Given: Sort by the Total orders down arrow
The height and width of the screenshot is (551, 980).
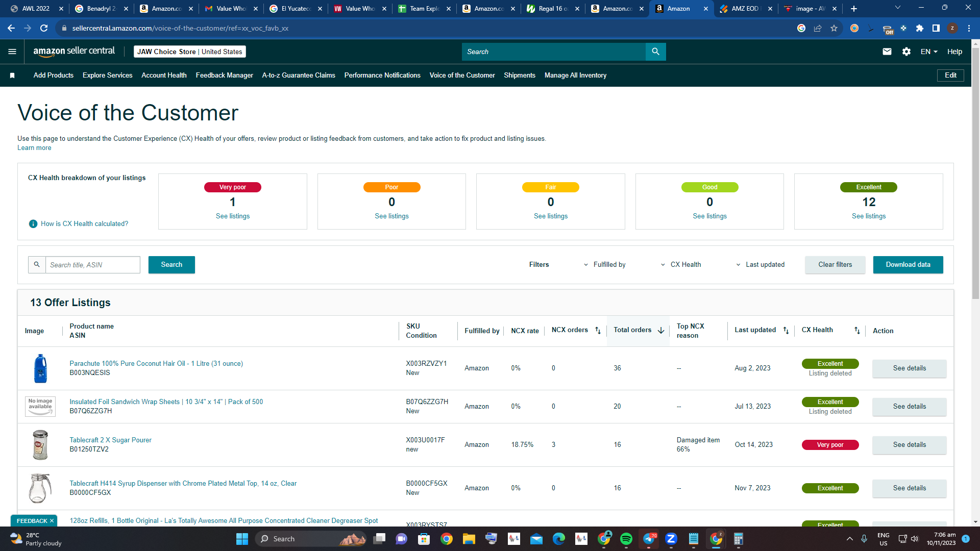Looking at the screenshot, I should click(x=661, y=331).
